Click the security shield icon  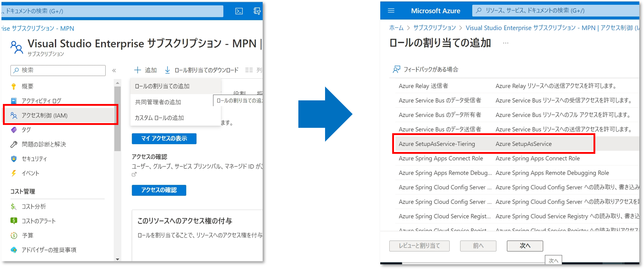[x=14, y=159]
